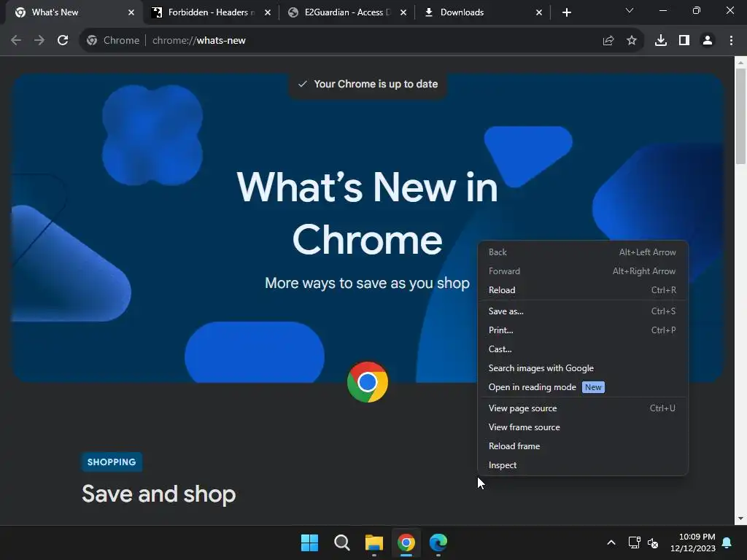Image resolution: width=747 pixels, height=560 pixels.
Task: Click the Save and shop heading
Action: 158,494
